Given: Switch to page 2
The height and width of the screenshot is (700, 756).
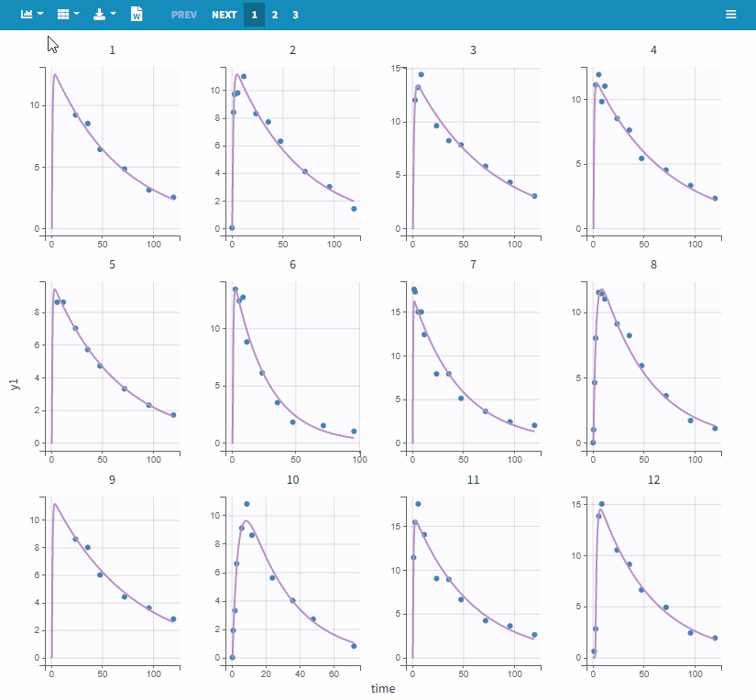Looking at the screenshot, I should point(274,15).
